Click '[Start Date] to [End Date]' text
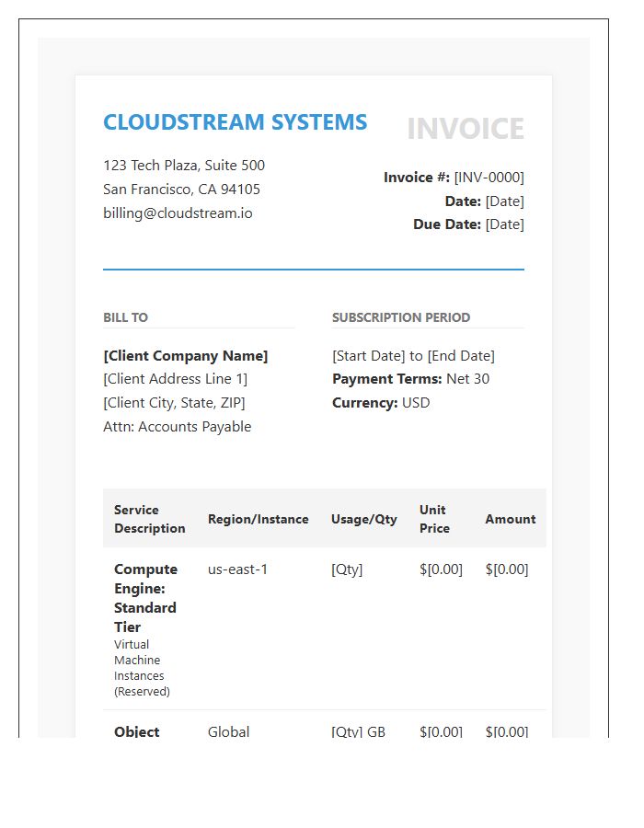The width and height of the screenshot is (644, 828). (413, 356)
